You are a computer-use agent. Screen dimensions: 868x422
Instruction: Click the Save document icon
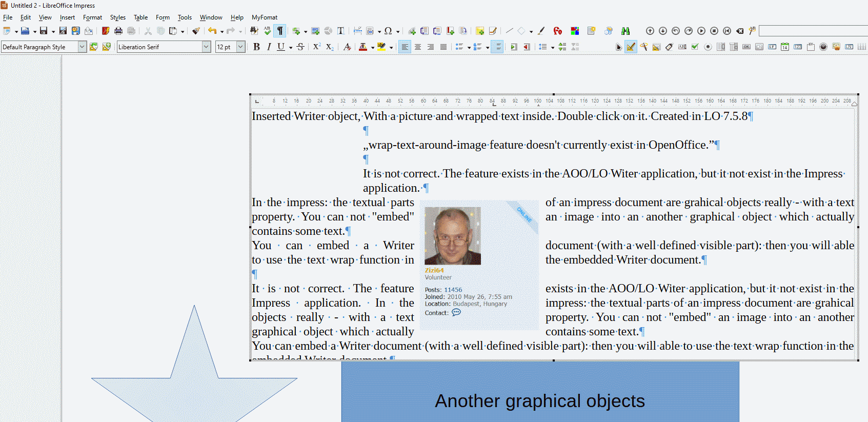[x=44, y=31]
